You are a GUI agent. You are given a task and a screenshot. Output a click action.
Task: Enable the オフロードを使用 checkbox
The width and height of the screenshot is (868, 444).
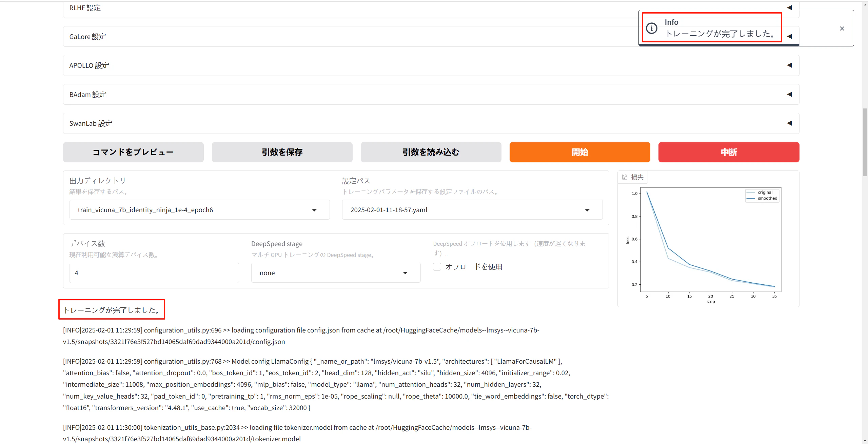click(x=437, y=267)
